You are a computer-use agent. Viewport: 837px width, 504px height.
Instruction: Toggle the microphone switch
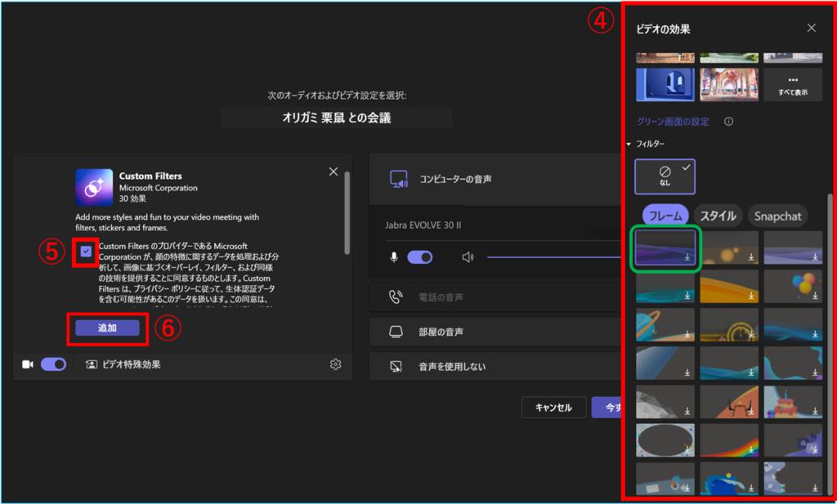point(419,257)
